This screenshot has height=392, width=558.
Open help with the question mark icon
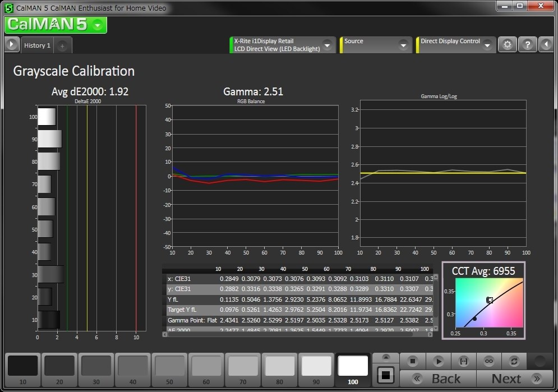(527, 45)
